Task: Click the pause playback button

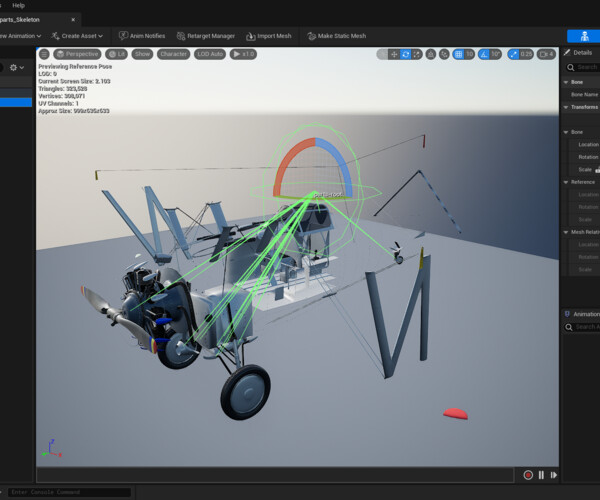Action: click(x=541, y=475)
